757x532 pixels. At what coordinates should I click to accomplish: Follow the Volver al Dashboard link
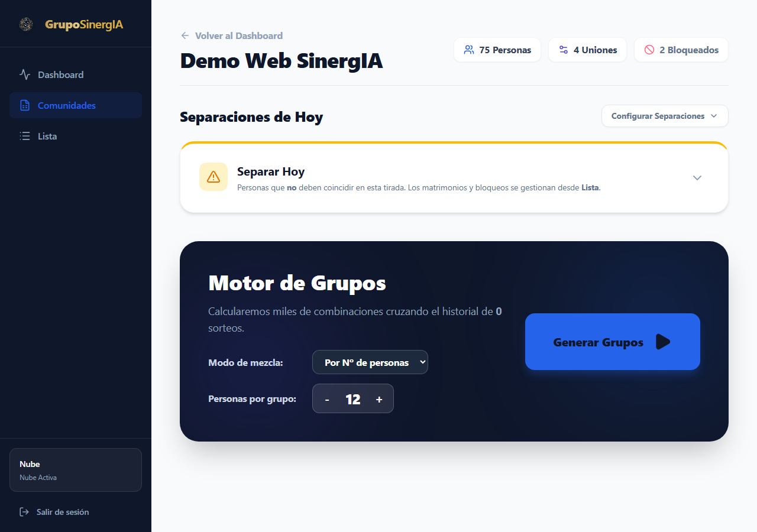coord(232,35)
